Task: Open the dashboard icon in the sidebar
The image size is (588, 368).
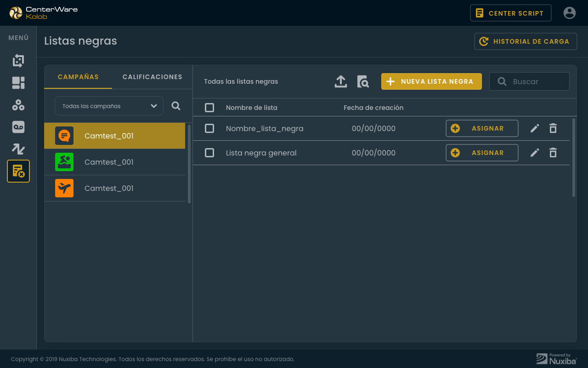Action: (18, 83)
